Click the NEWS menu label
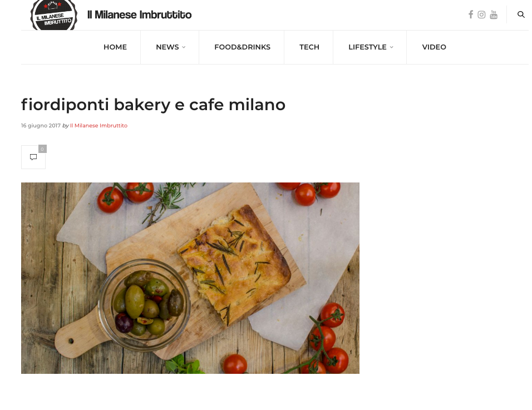The height and width of the screenshot is (410, 532). (x=168, y=47)
